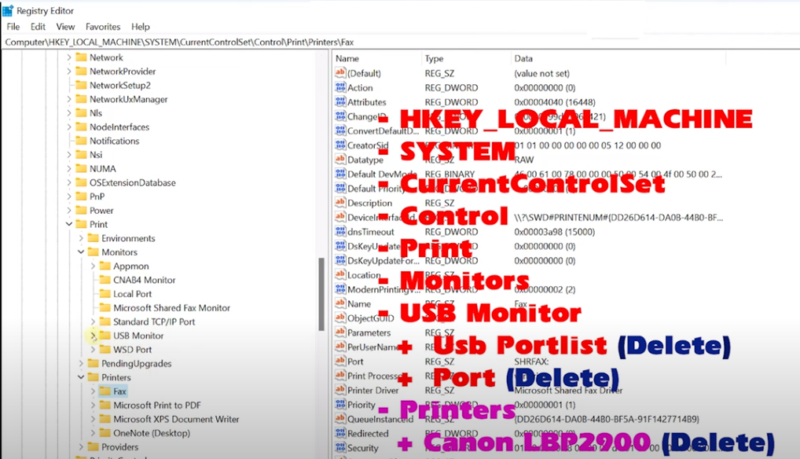Screen dimensions: 800x459
Task: Select the OSExtensionDatabase key
Action: point(133,183)
